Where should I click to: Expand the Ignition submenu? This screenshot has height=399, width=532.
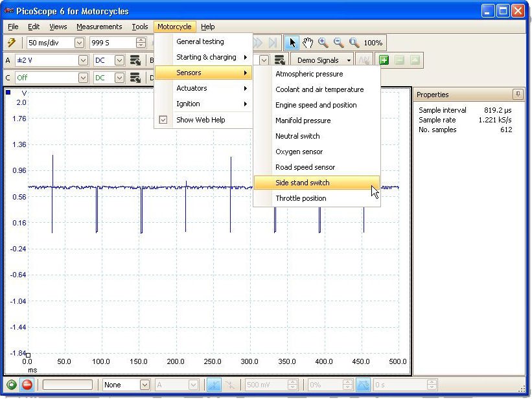point(203,104)
